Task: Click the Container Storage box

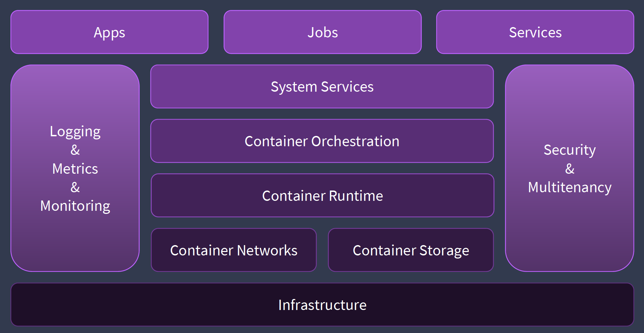Action: (x=411, y=250)
